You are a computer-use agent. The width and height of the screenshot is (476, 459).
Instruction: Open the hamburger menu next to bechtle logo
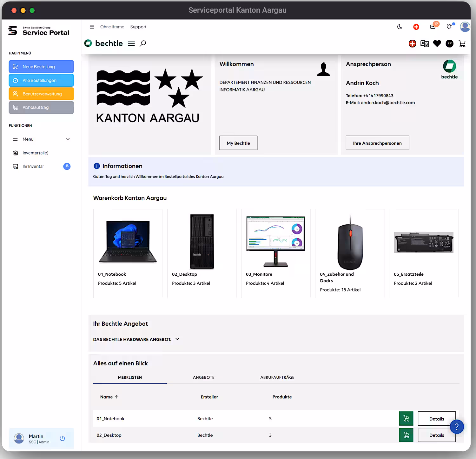[x=131, y=43]
